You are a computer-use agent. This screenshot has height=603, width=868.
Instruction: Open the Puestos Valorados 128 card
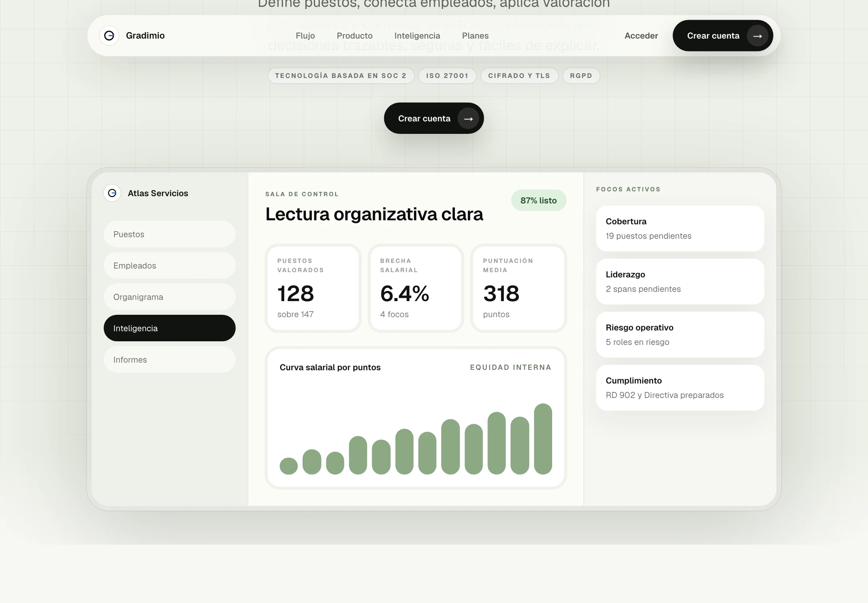click(313, 288)
